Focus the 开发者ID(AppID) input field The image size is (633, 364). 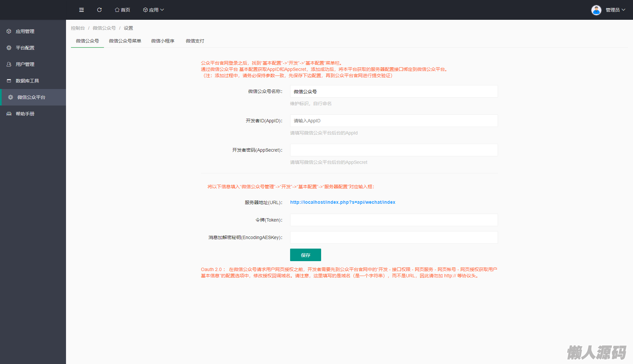394,121
